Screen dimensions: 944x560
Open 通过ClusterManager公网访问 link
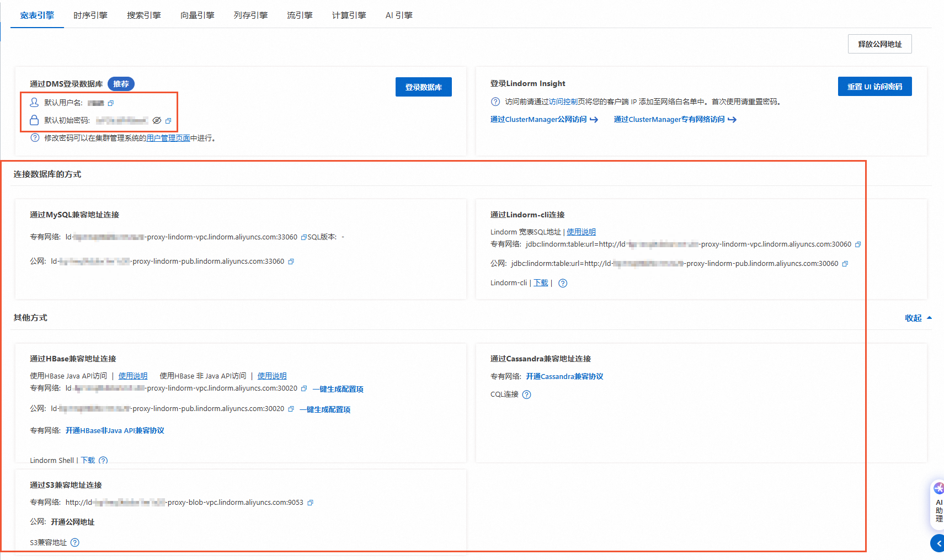click(x=538, y=119)
